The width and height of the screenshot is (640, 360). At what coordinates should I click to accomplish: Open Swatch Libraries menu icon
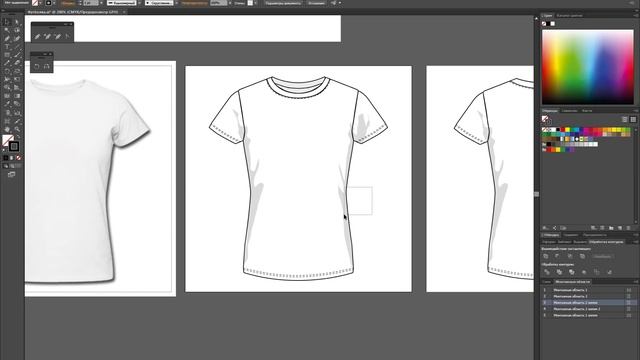click(545, 228)
